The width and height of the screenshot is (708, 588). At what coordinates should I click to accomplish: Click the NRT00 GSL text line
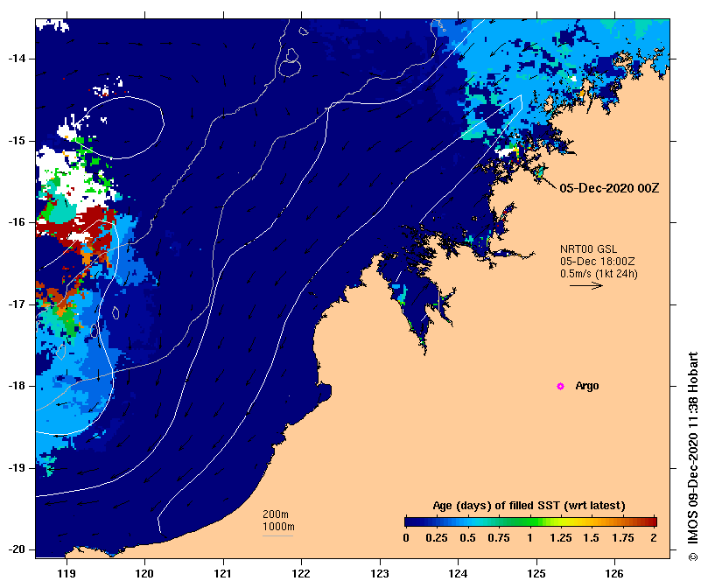pyautogui.click(x=588, y=249)
